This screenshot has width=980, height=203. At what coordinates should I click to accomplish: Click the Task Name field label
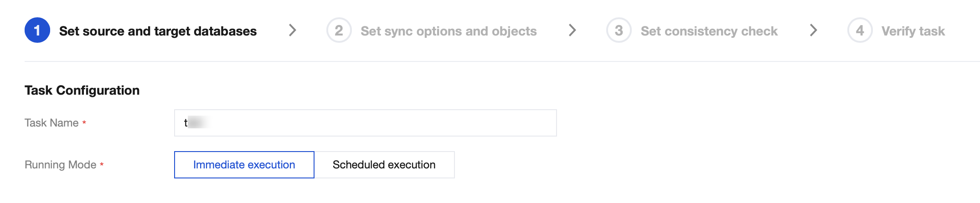click(x=52, y=123)
